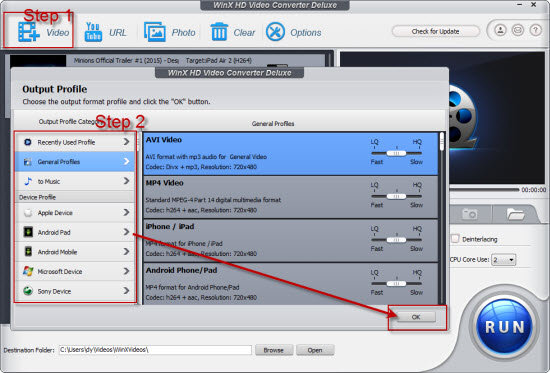The width and height of the screenshot is (550, 373).
Task: Open the YouTube URL downloader
Action: [93, 32]
